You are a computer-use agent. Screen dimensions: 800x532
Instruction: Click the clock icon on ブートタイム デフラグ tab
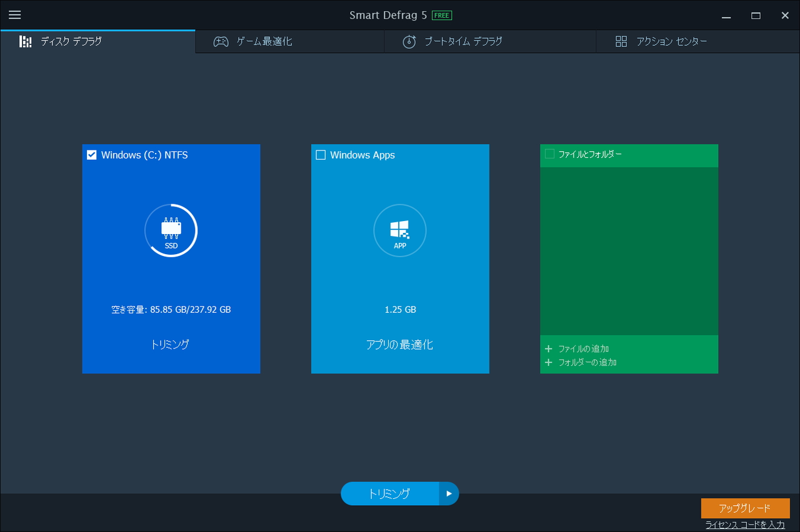click(409, 41)
